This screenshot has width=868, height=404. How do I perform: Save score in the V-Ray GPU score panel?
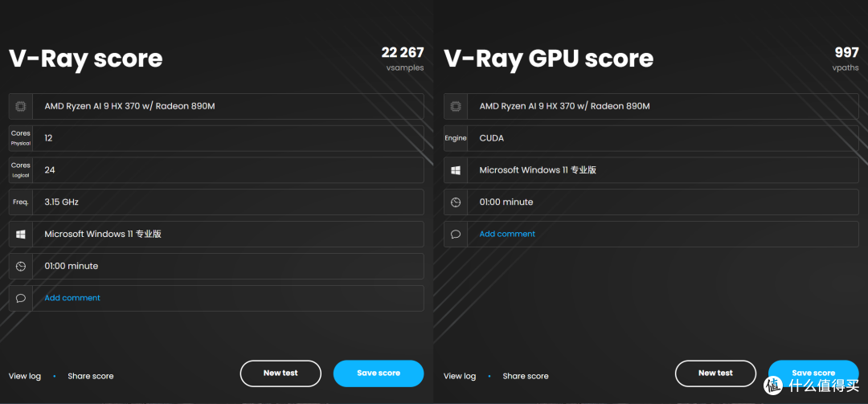813,373
